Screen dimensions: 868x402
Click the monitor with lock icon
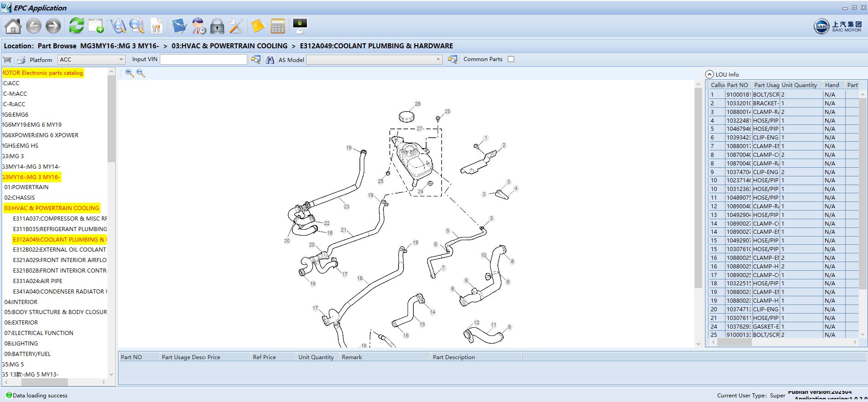(300, 26)
